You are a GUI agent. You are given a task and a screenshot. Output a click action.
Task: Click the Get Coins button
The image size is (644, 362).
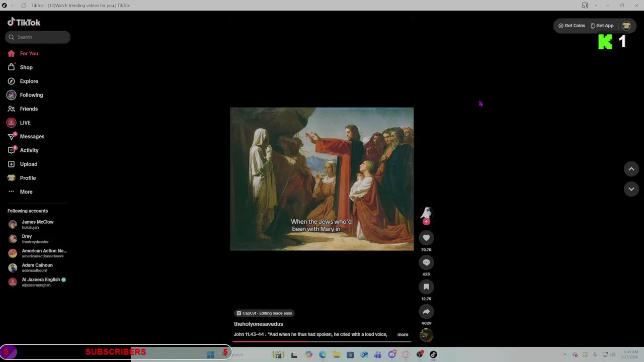click(572, 26)
